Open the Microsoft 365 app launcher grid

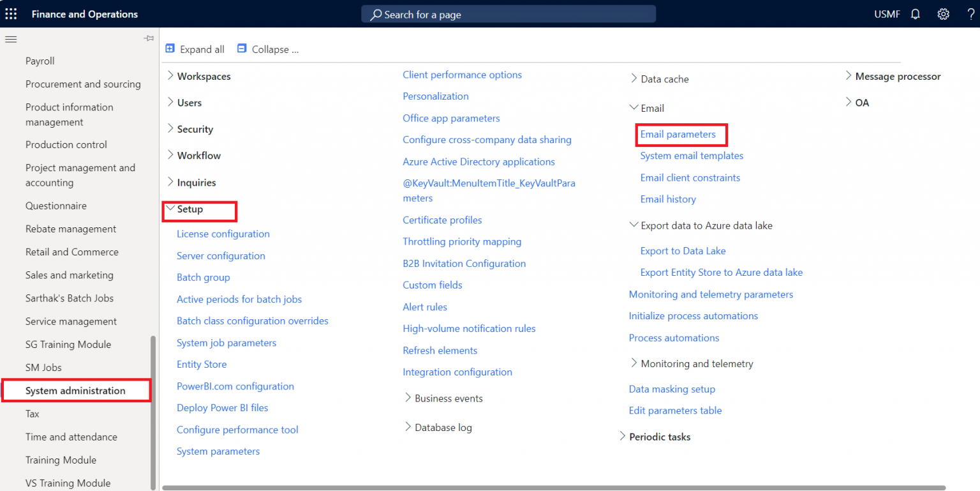tap(10, 13)
